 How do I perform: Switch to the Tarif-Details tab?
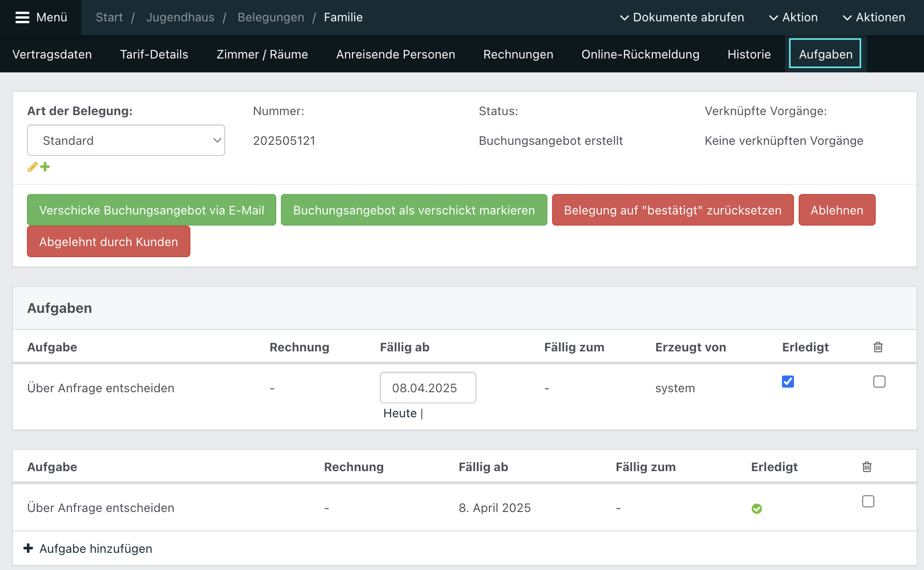tap(154, 54)
